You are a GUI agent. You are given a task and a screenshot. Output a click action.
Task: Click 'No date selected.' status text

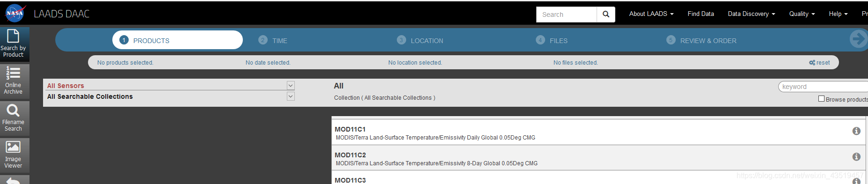268,63
